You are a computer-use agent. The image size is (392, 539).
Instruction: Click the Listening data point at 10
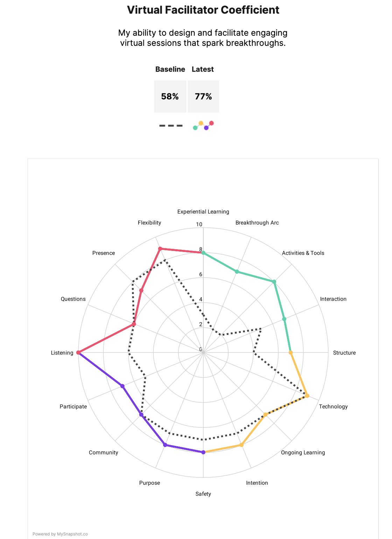[x=78, y=352]
